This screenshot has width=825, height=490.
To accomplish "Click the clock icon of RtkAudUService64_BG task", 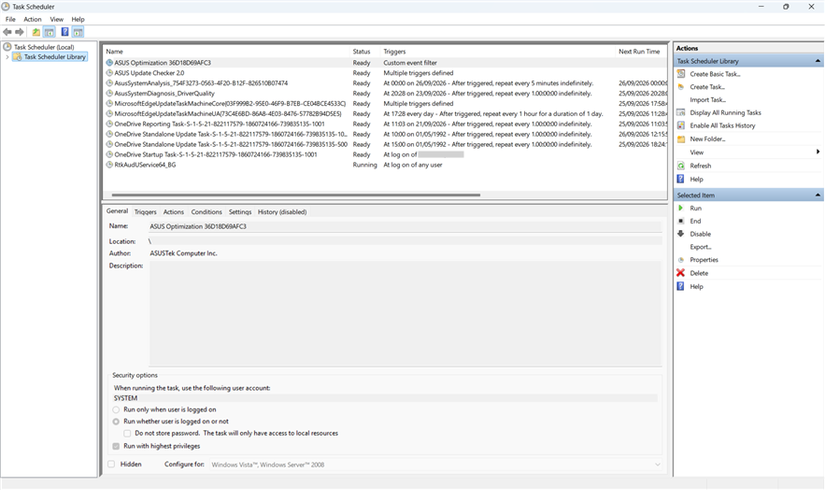I will point(109,165).
